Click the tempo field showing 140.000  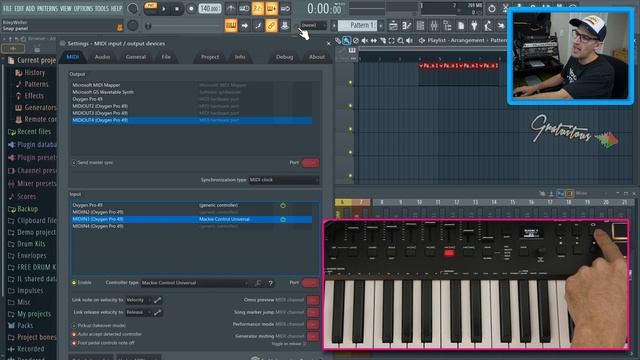tap(210, 8)
